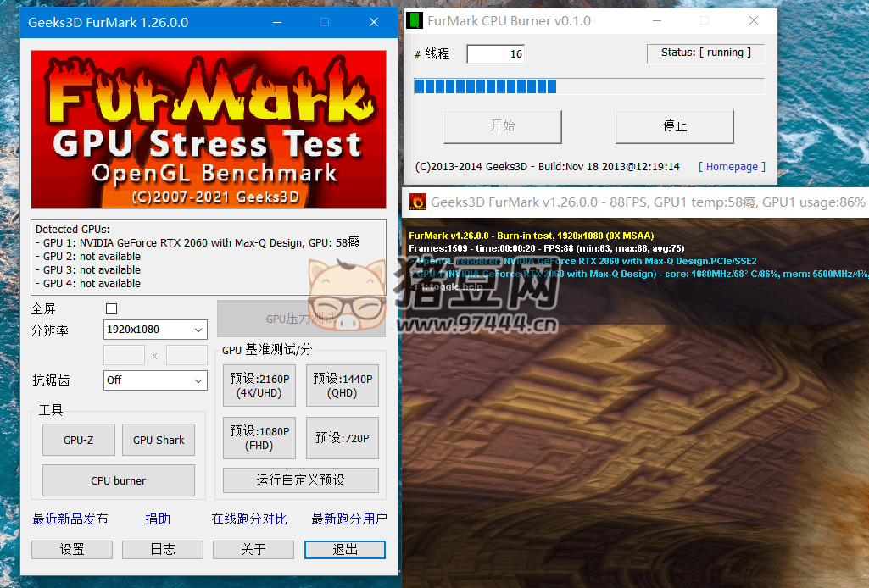Click the FurMark GPU Stress Test banner

coord(209,130)
